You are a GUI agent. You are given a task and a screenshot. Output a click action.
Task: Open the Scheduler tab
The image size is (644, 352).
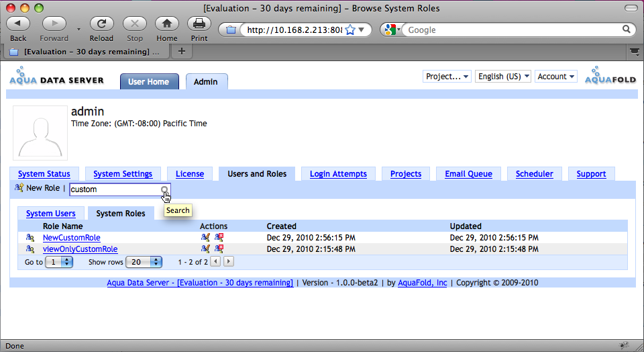535,174
